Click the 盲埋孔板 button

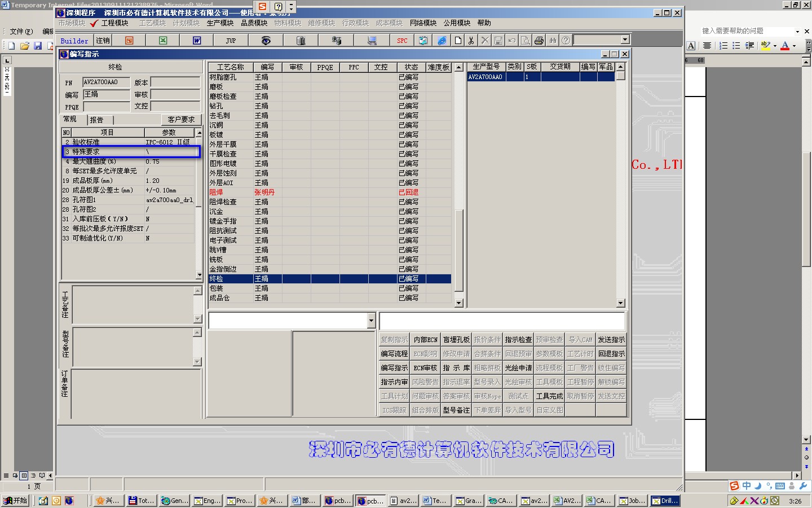(x=456, y=340)
